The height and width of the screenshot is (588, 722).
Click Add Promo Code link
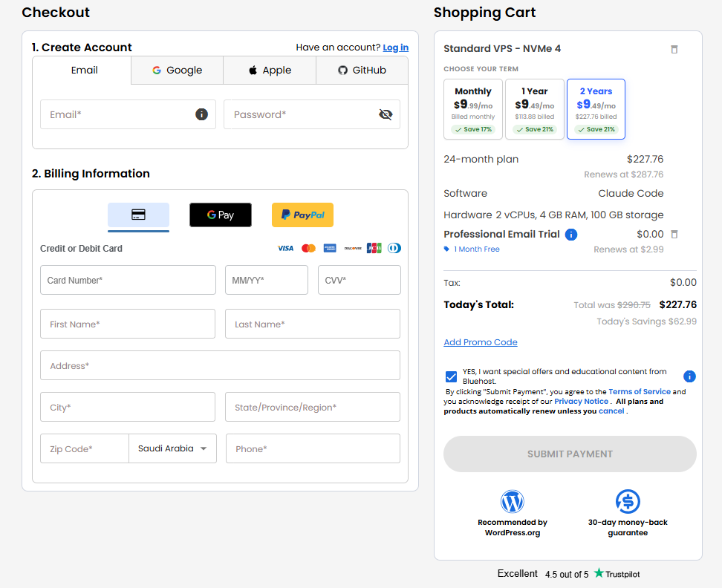click(x=481, y=342)
